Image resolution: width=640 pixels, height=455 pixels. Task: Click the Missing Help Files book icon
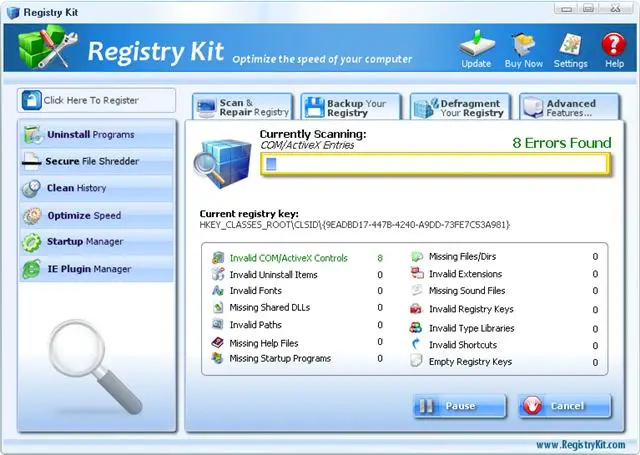218,342
